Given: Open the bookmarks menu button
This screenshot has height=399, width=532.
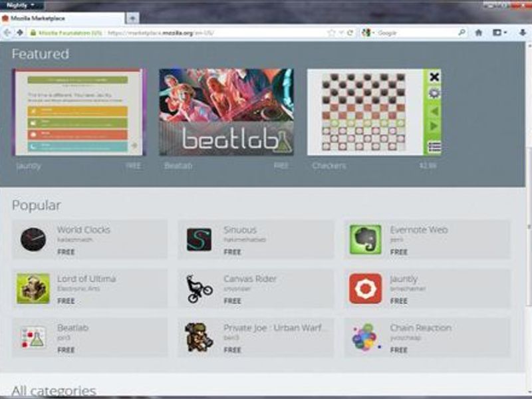Looking at the screenshot, I should click(499, 33).
